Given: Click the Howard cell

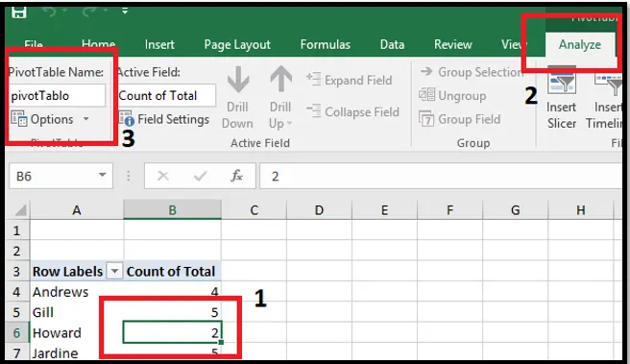Looking at the screenshot, I should (77, 332).
